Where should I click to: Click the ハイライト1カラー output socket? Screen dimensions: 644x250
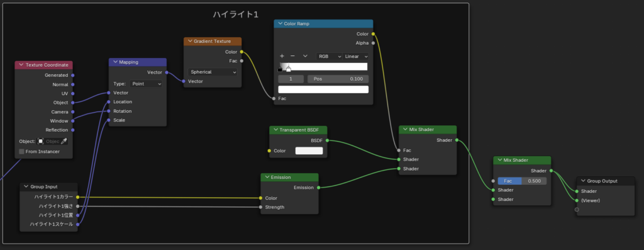(x=77, y=197)
